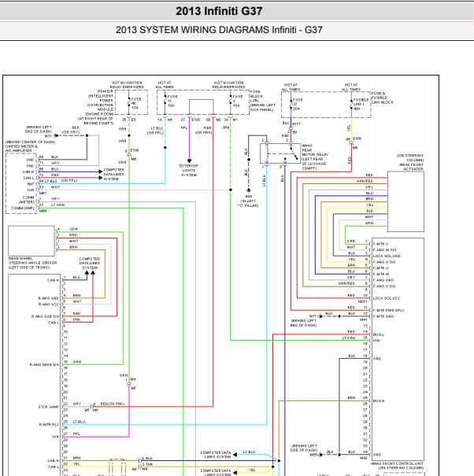Click the 'FUSE 3 10A' label
The height and width of the screenshot is (476, 474).
(x=237, y=101)
